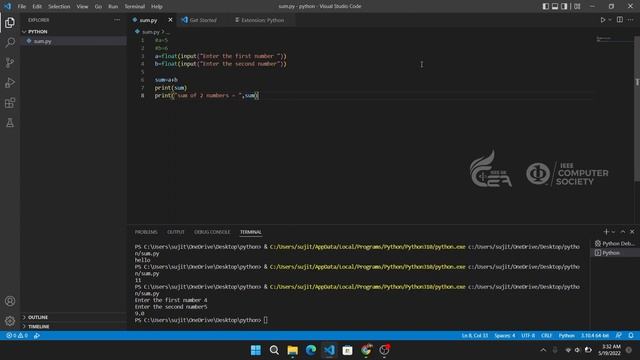Screen dimensions: 640x360
Task: Open Microsoft Edge from the taskbar
Action: coord(311,350)
